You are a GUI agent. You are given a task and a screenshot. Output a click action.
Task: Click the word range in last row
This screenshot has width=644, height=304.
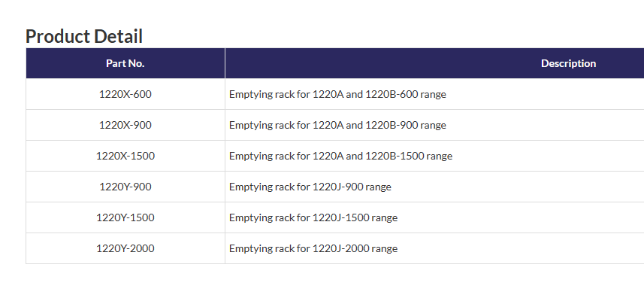pos(384,249)
